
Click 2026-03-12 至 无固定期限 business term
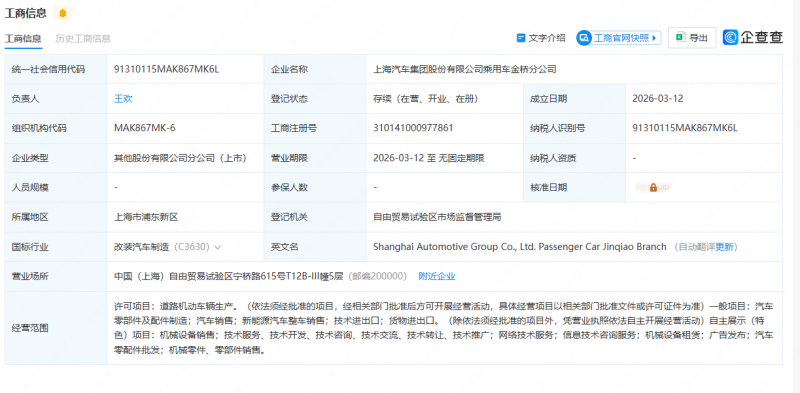pyautogui.click(x=429, y=158)
